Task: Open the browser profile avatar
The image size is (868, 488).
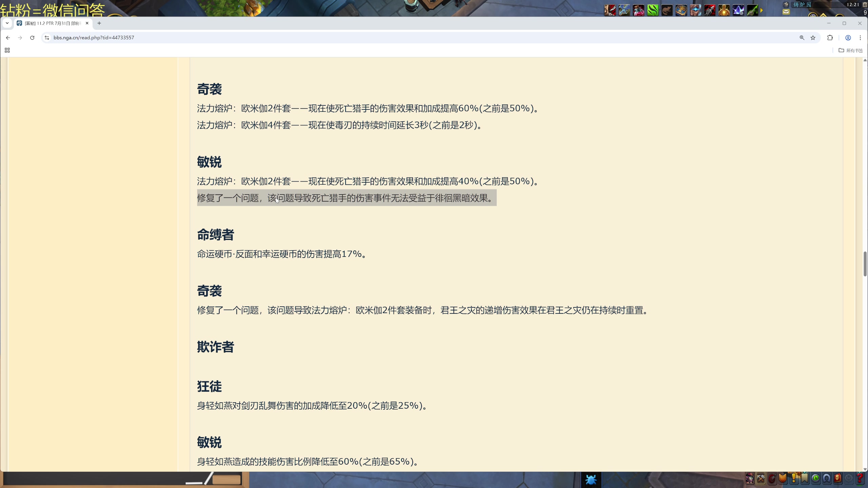Action: pos(848,38)
